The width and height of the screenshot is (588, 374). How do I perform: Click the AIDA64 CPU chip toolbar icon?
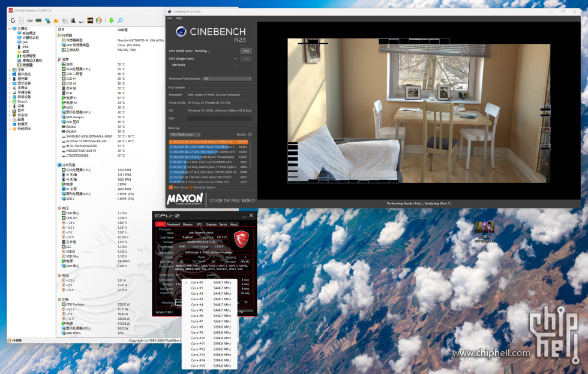(29, 20)
